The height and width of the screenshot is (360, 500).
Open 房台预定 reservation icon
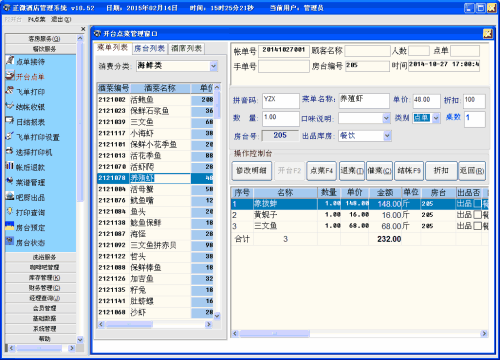click(x=10, y=227)
